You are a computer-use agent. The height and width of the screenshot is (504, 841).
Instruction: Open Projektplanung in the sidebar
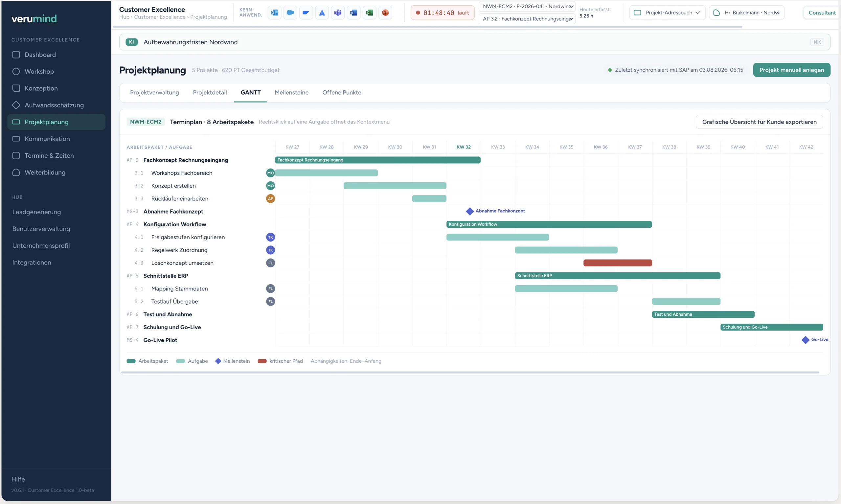(x=57, y=122)
